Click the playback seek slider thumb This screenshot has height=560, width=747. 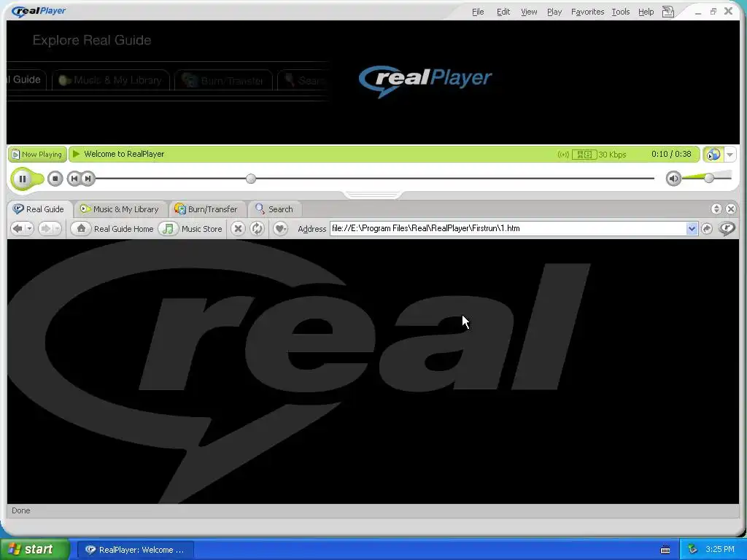pos(251,179)
